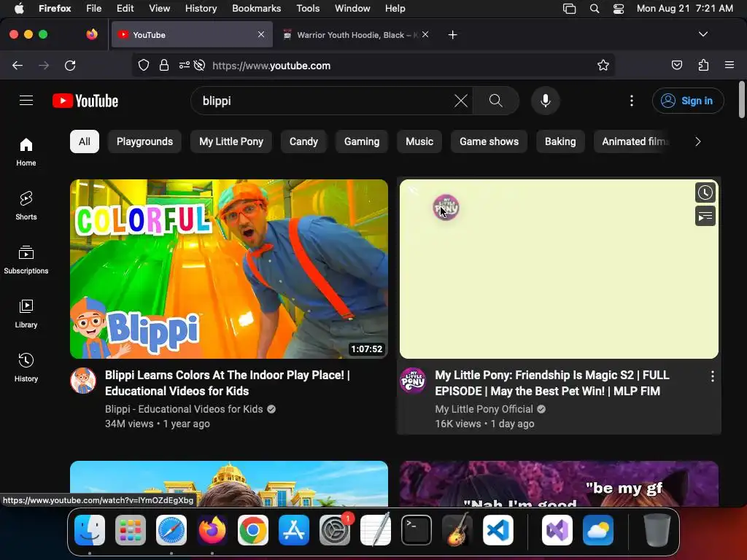Image resolution: width=747 pixels, height=560 pixels.
Task: Click the YouTube logo
Action: point(85,101)
